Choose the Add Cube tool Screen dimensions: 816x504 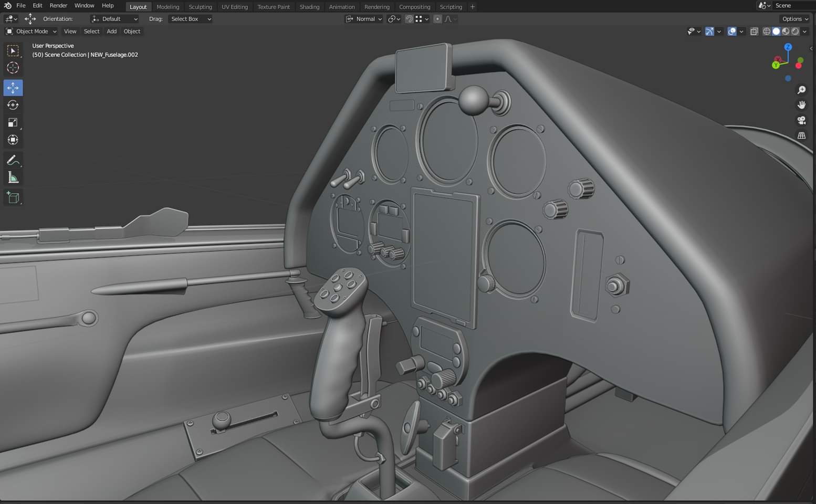[x=13, y=197]
